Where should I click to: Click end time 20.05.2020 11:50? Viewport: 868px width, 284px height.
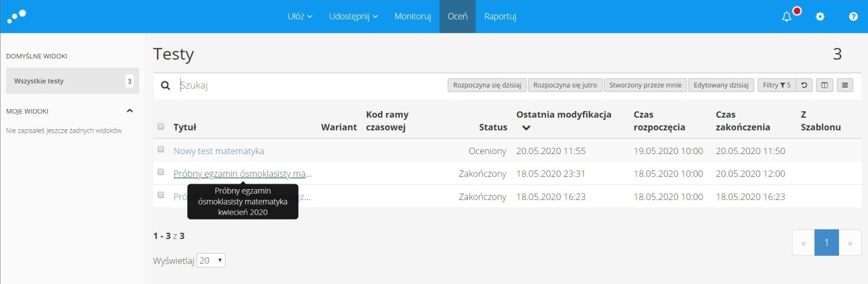pos(750,151)
